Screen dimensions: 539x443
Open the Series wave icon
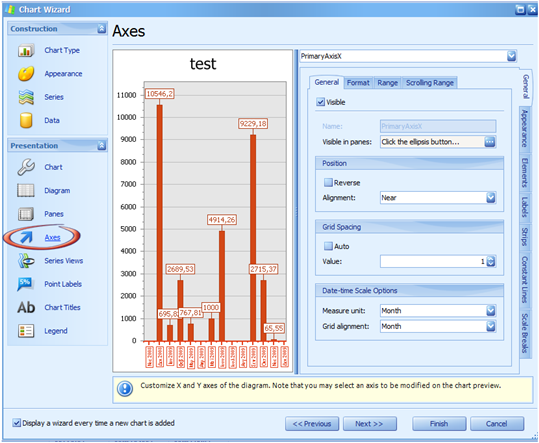(x=26, y=97)
